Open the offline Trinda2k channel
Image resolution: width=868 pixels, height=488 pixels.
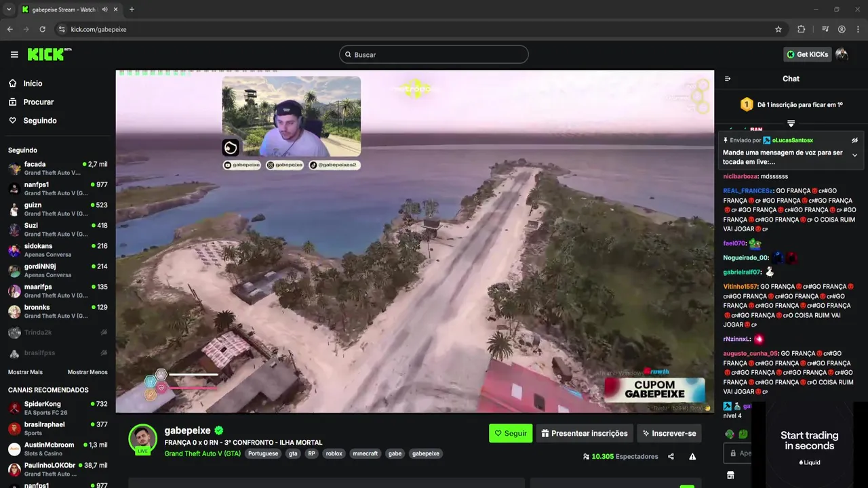coord(58,332)
